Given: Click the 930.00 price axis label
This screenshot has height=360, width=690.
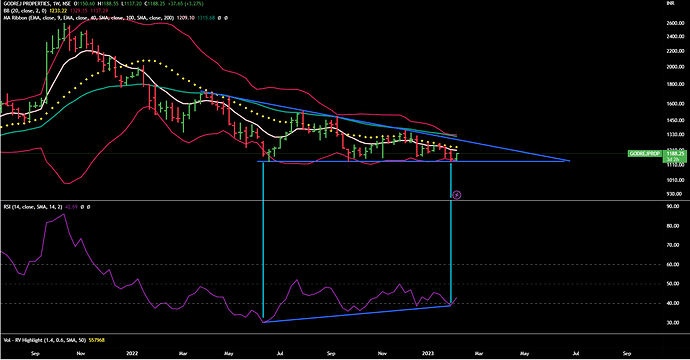Looking at the screenshot, I should pyautogui.click(x=675, y=194).
